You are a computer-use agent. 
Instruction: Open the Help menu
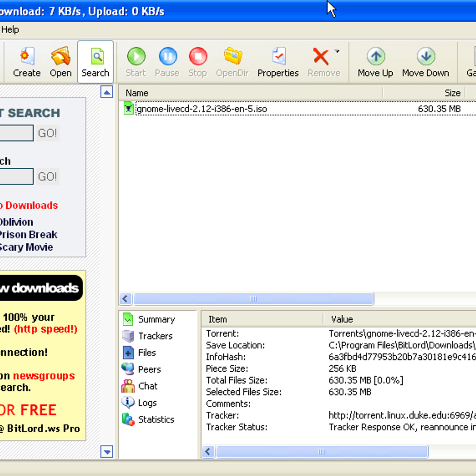10,30
